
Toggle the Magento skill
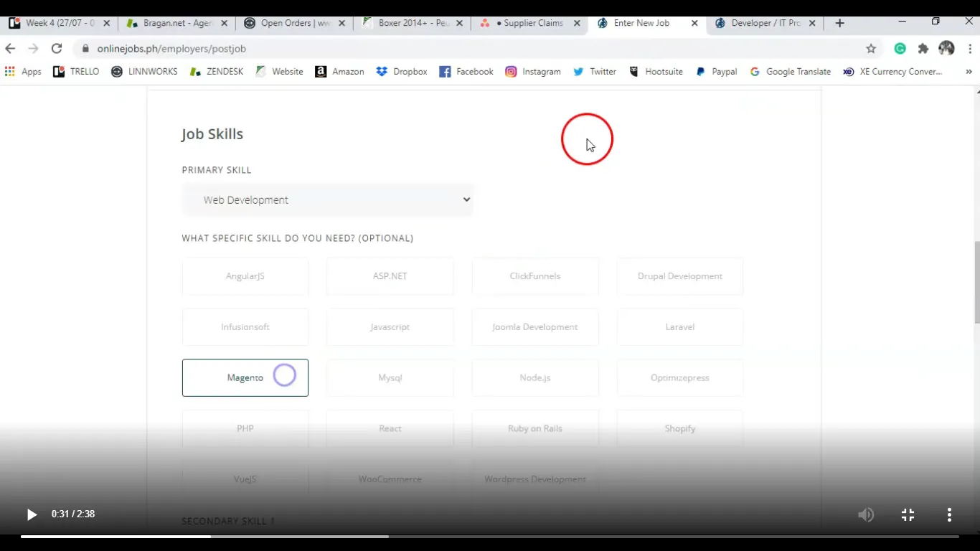(x=245, y=377)
